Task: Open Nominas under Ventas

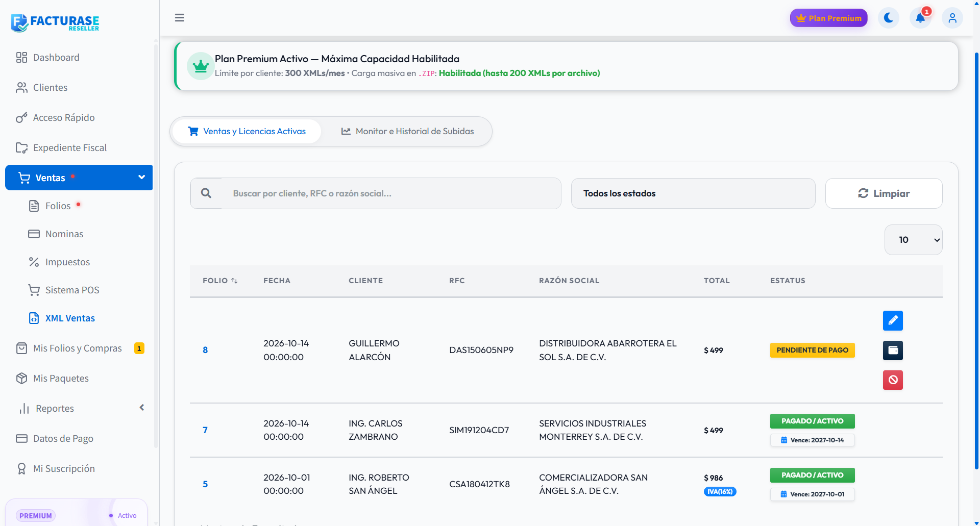Action: (x=79, y=234)
